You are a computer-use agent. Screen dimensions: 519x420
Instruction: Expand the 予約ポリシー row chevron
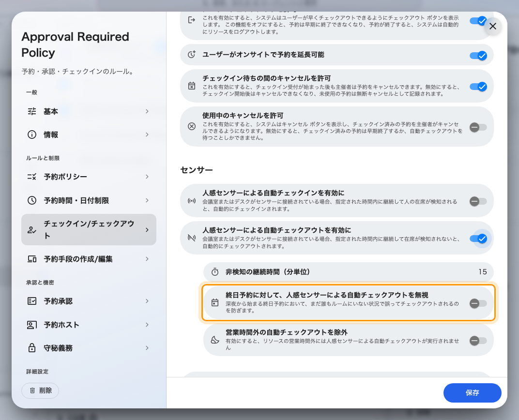click(x=147, y=177)
